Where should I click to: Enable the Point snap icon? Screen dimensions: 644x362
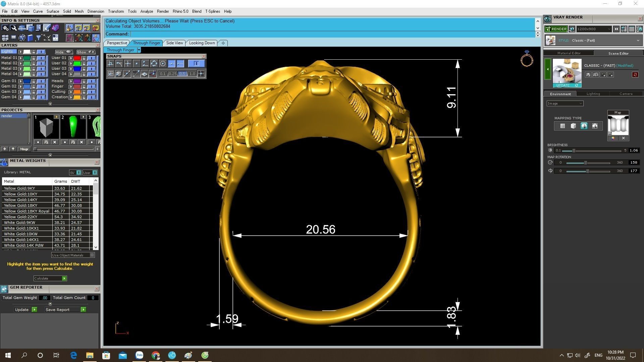click(x=137, y=64)
